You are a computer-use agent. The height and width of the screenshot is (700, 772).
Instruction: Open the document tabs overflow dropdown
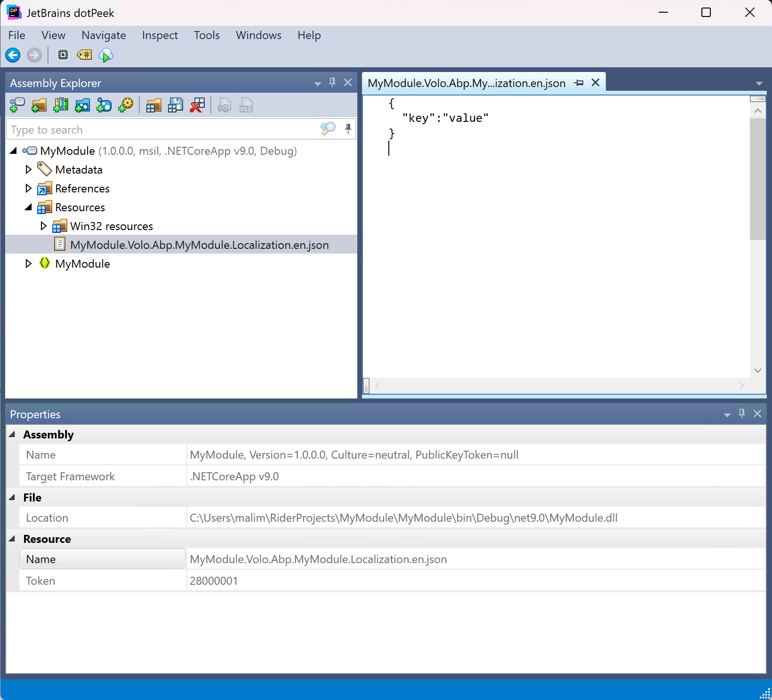pyautogui.click(x=759, y=84)
